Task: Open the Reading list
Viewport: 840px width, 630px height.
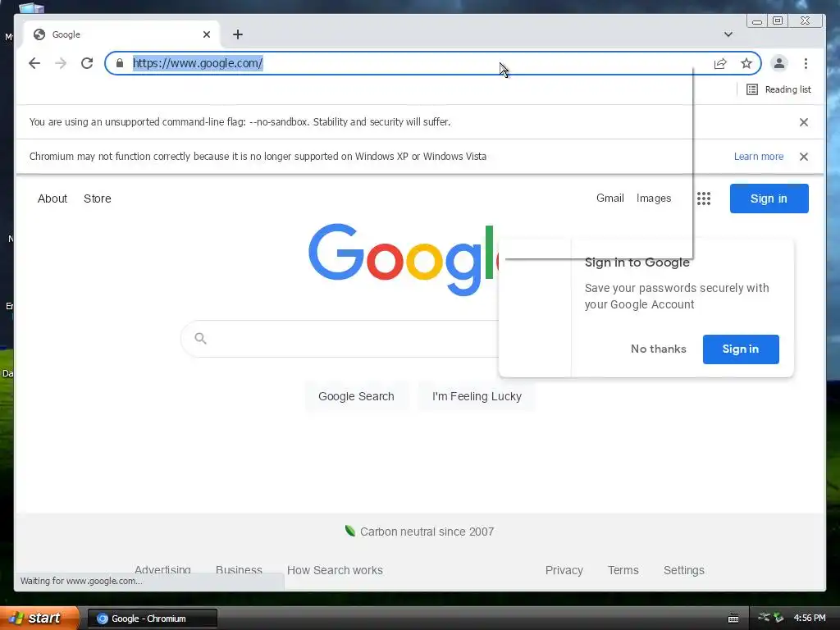Action: (778, 89)
